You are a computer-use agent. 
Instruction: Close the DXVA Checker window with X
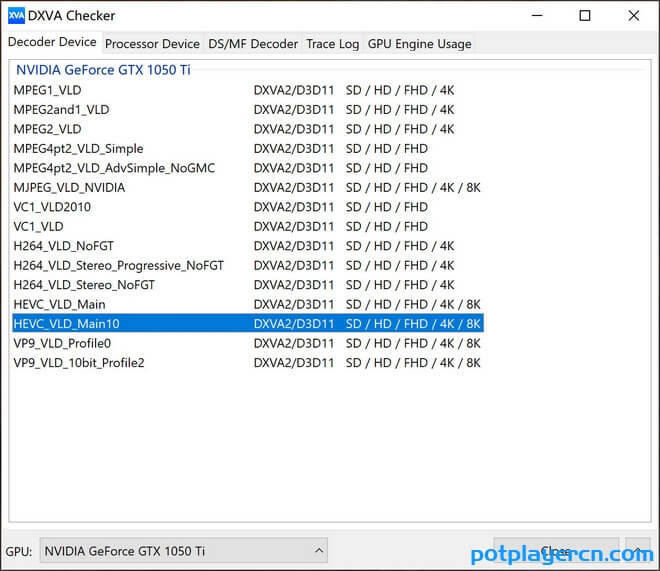pos(633,16)
